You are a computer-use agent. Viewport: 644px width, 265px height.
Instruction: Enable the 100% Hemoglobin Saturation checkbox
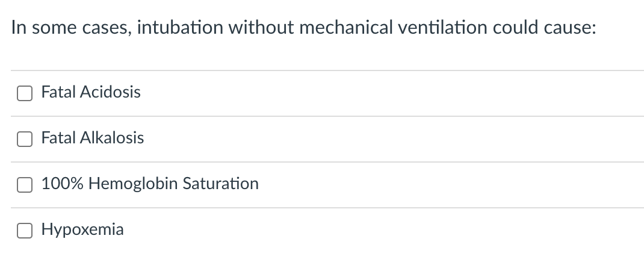point(25,185)
